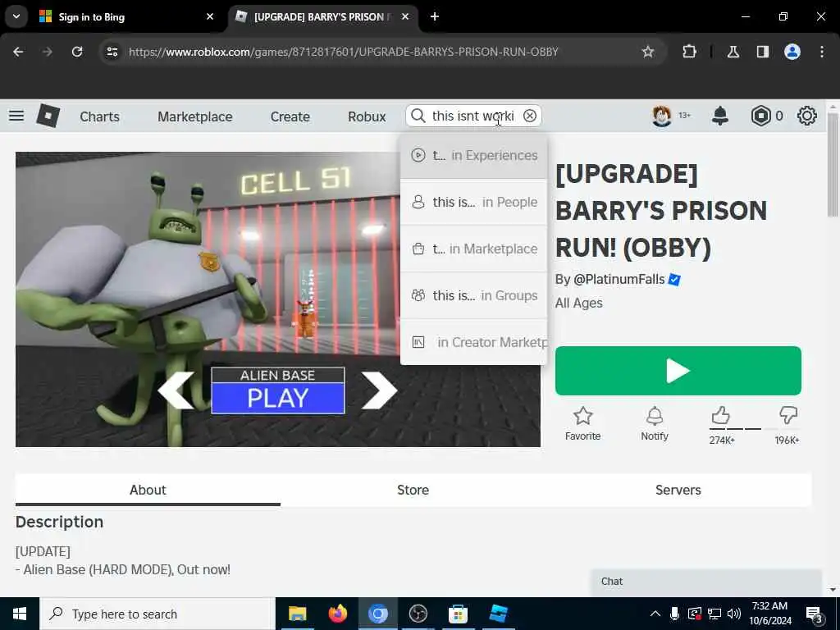Open Roblox Studio from the taskbar
The width and height of the screenshot is (840, 630).
tap(498, 614)
